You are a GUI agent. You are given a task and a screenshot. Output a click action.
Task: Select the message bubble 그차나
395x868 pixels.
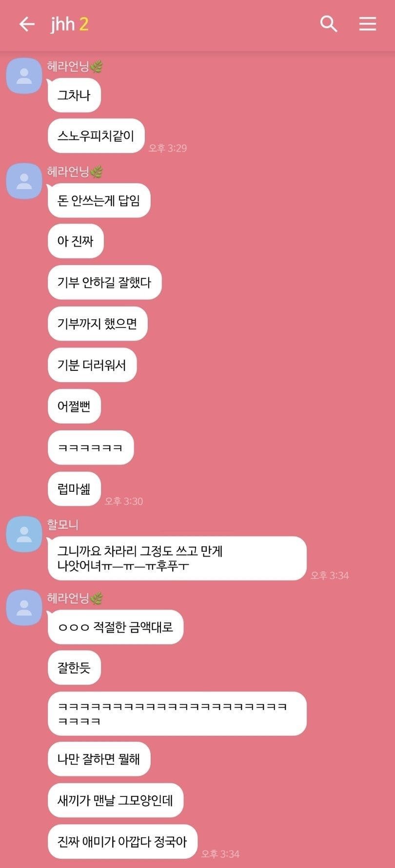(x=74, y=95)
